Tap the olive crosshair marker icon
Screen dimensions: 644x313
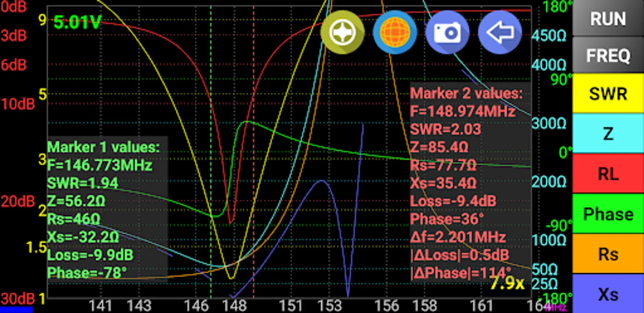342,32
